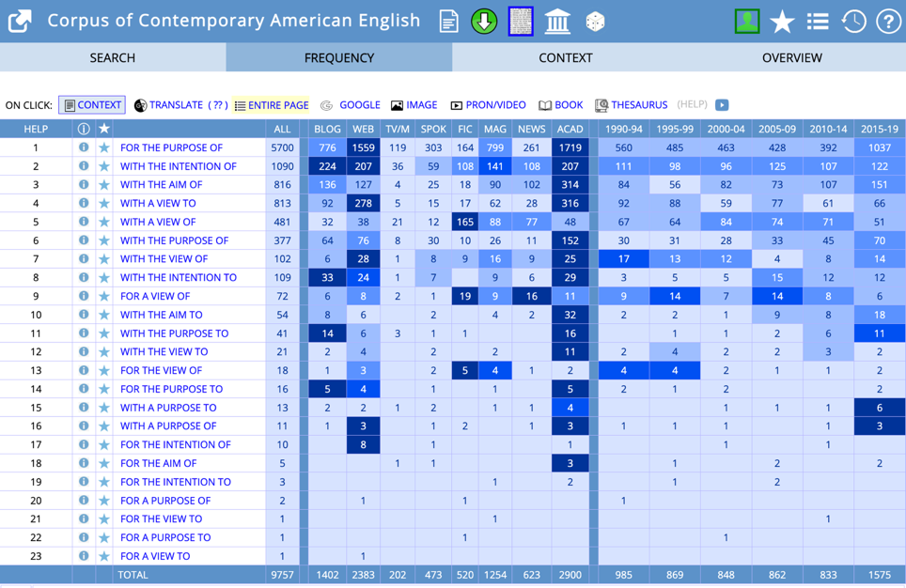Click WEB cell 278 for WITH A VIEW TO
This screenshot has height=588, width=906.
(x=364, y=203)
